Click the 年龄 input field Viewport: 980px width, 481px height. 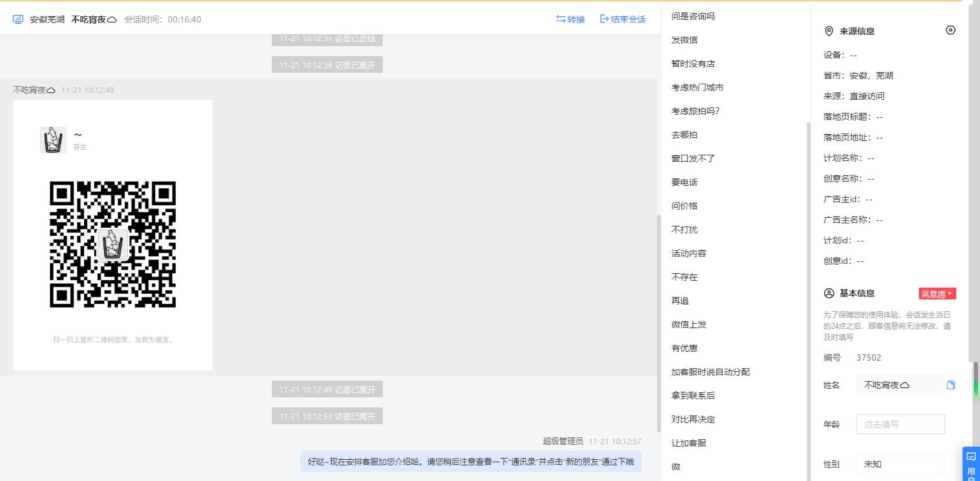900,424
